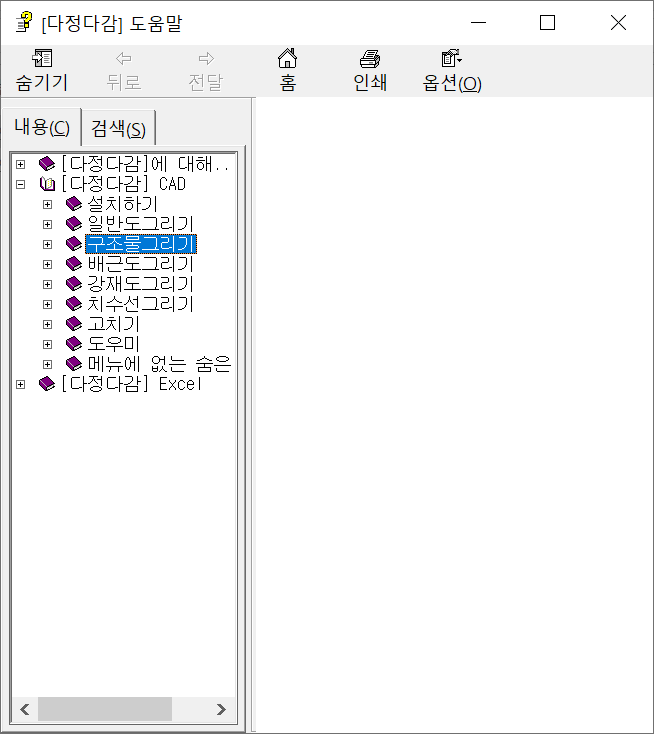Switch to the 검색(S) tab
The height and width of the screenshot is (734, 654).
pyautogui.click(x=118, y=128)
